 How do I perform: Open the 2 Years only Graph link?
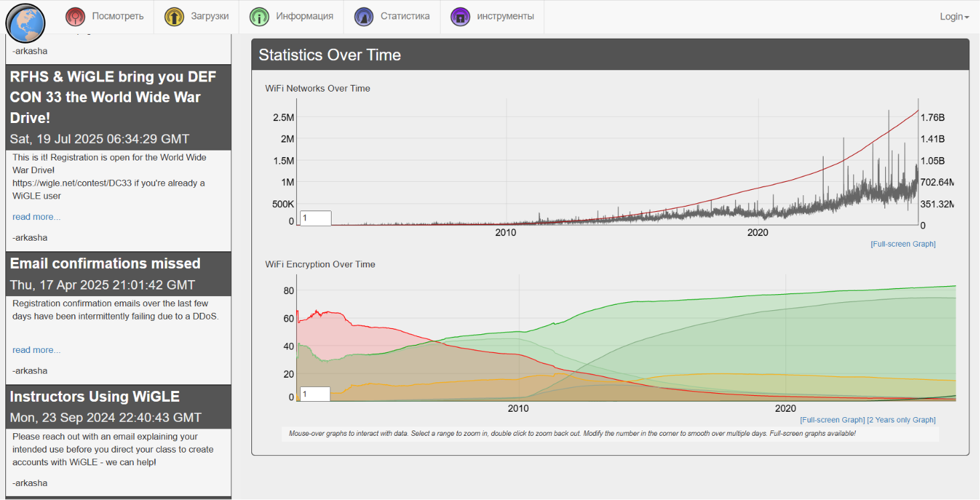[x=901, y=420]
